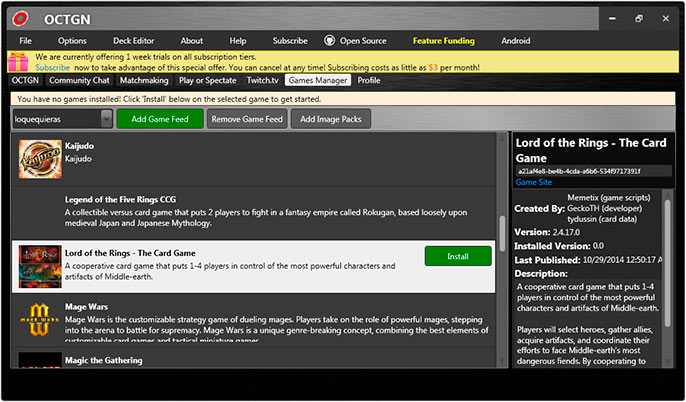Viewport: 686px width, 402px height.
Task: Click the details panel scrollbar thumb
Action: (668, 262)
